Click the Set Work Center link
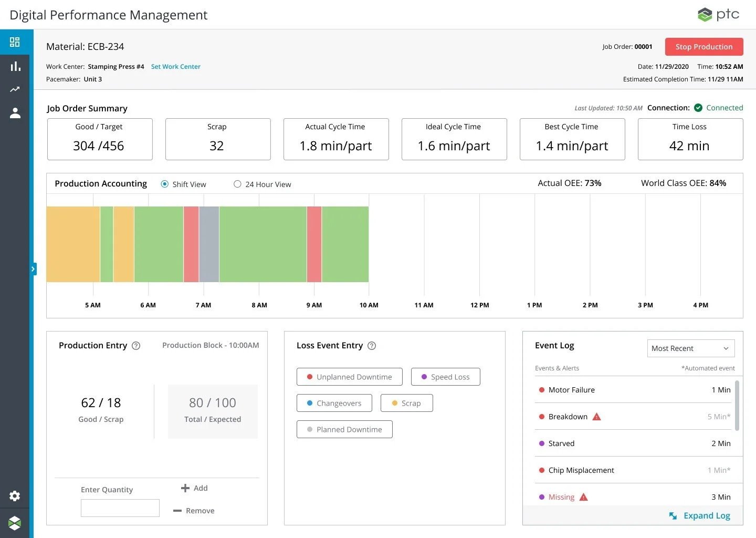The image size is (756, 538). click(176, 67)
